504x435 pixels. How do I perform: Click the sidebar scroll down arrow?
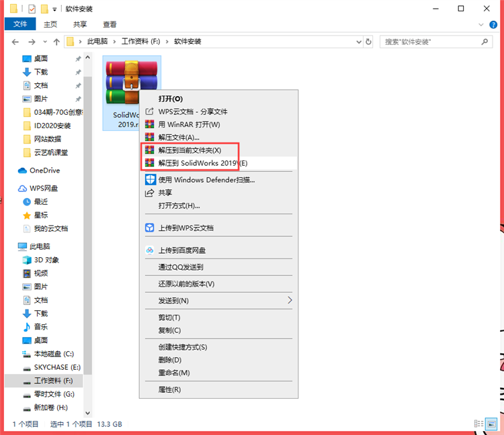pyautogui.click(x=88, y=413)
